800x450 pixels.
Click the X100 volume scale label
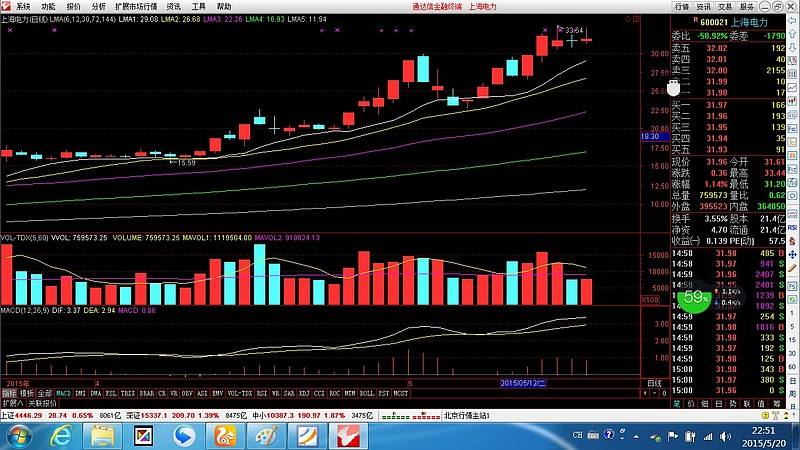pyautogui.click(x=650, y=299)
